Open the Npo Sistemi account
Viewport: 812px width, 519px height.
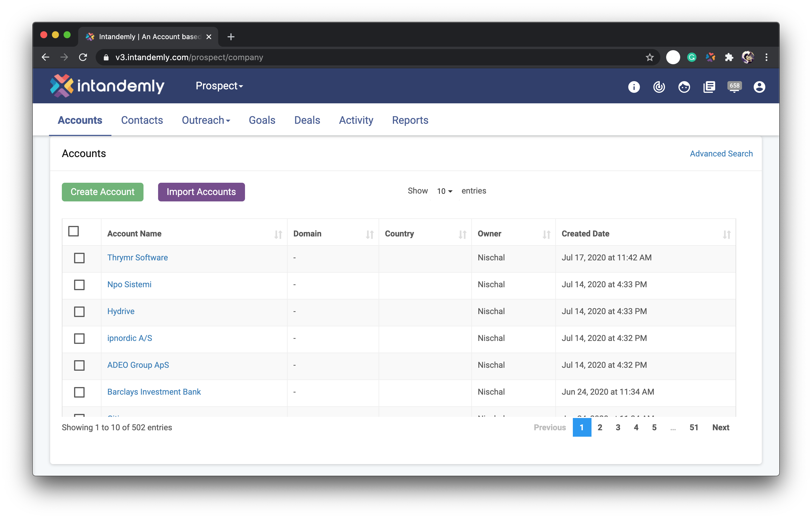tap(129, 285)
